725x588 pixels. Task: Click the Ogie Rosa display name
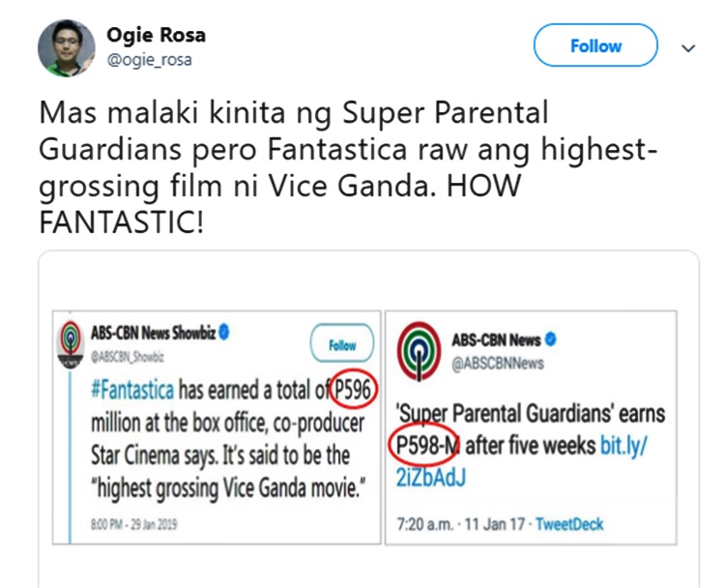(156, 36)
